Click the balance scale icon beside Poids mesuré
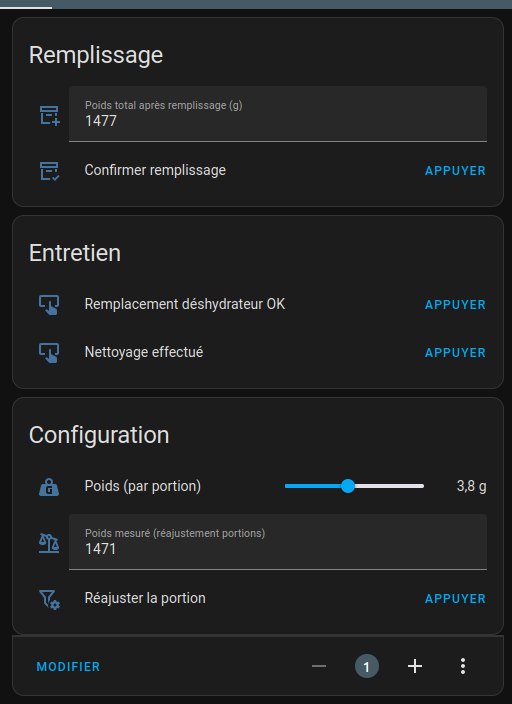The height and width of the screenshot is (704, 512). 49,543
